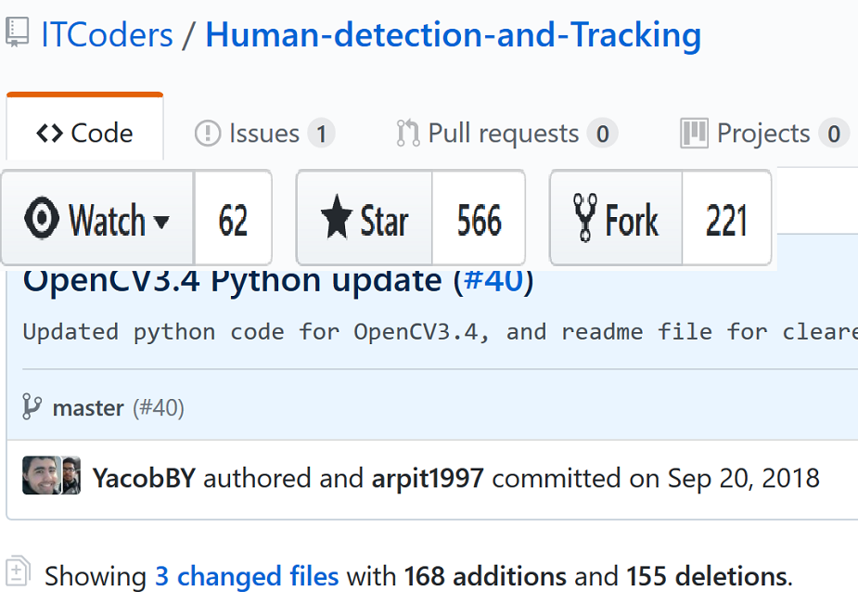The height and width of the screenshot is (616, 858).
Task: Open the (#40) link beside master
Action: 158,408
